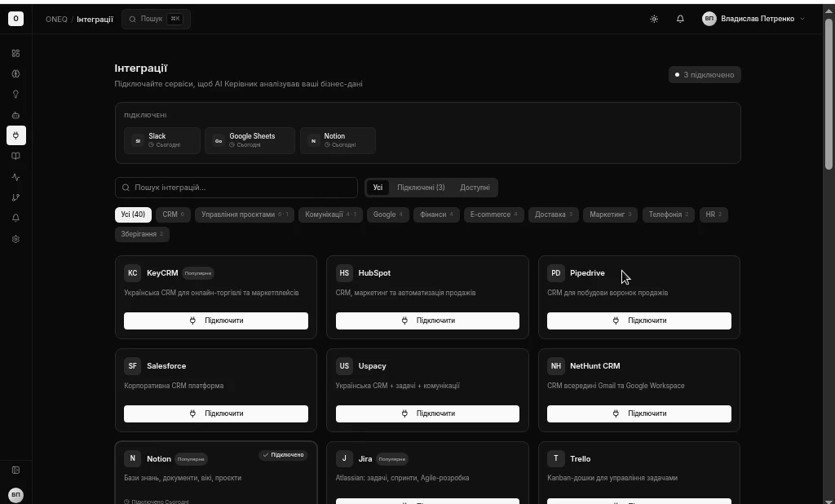835x504 pixels.
Task: Click the KC icon on KeyCRM card
Action: point(133,272)
